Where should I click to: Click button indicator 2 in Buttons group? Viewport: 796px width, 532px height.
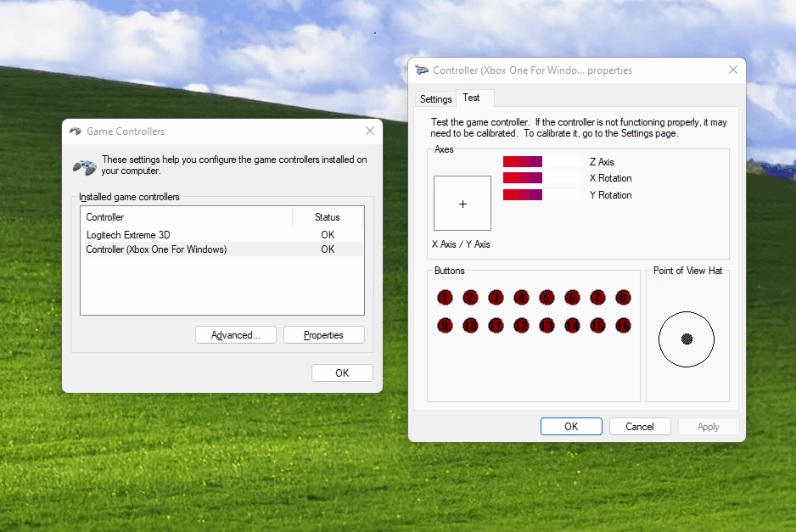[x=470, y=298]
